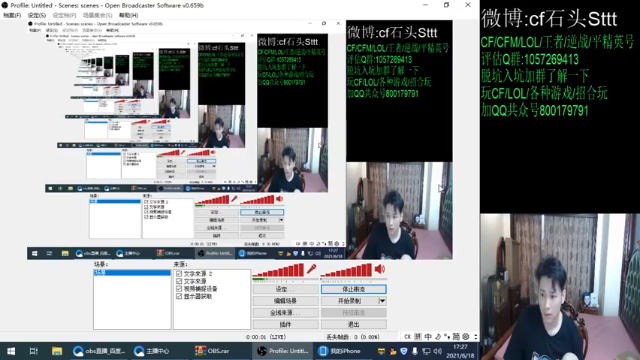The height and width of the screenshot is (360, 640).
Task: Toggle the 显示器获取 source checkbox
Action: (x=179, y=296)
